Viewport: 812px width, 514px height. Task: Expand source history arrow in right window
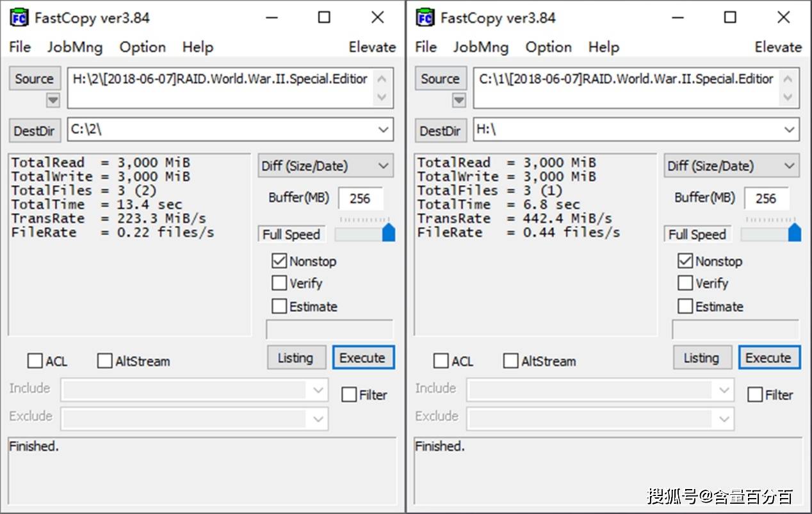(x=459, y=100)
